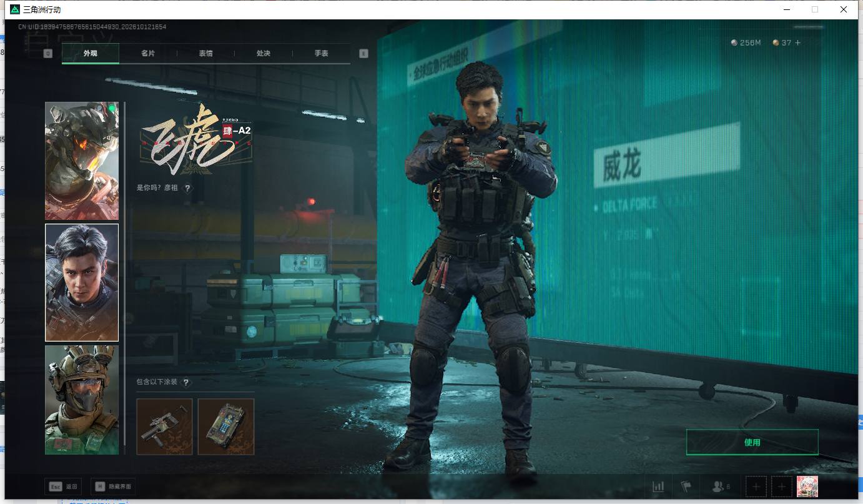Click the 37 currency balance
Image resolution: width=863 pixels, height=504 pixels.
782,42
